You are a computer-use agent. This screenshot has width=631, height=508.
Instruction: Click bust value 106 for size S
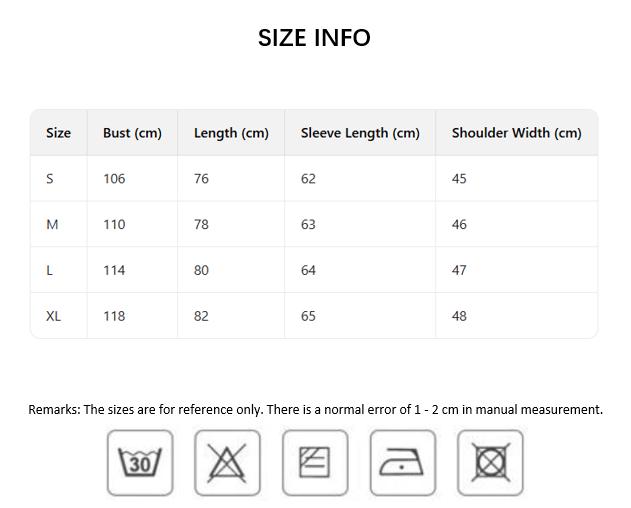tap(114, 179)
